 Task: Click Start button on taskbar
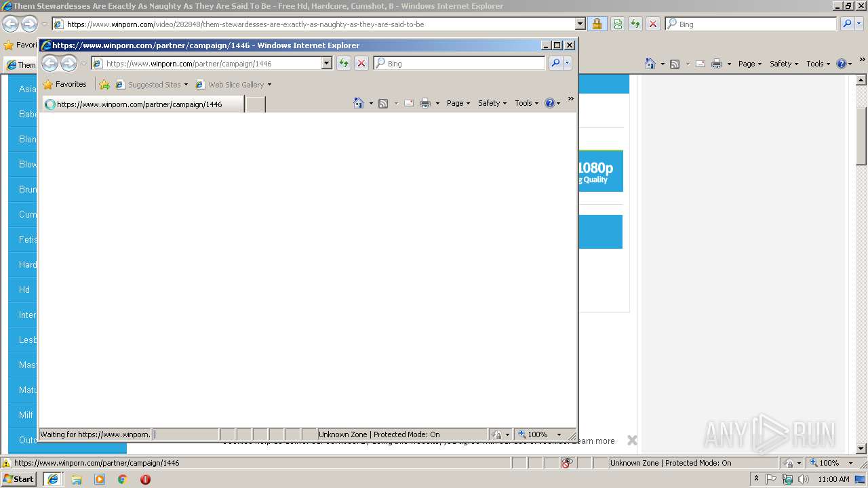point(19,479)
